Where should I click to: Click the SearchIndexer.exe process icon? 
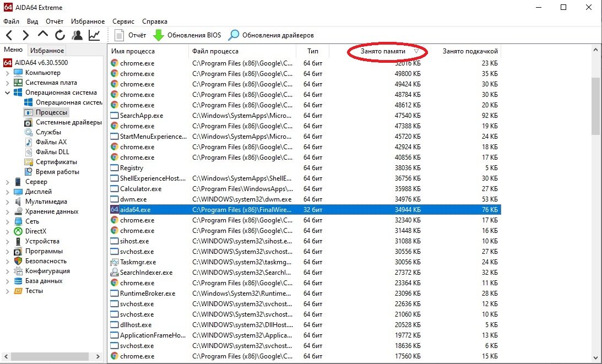coord(115,273)
